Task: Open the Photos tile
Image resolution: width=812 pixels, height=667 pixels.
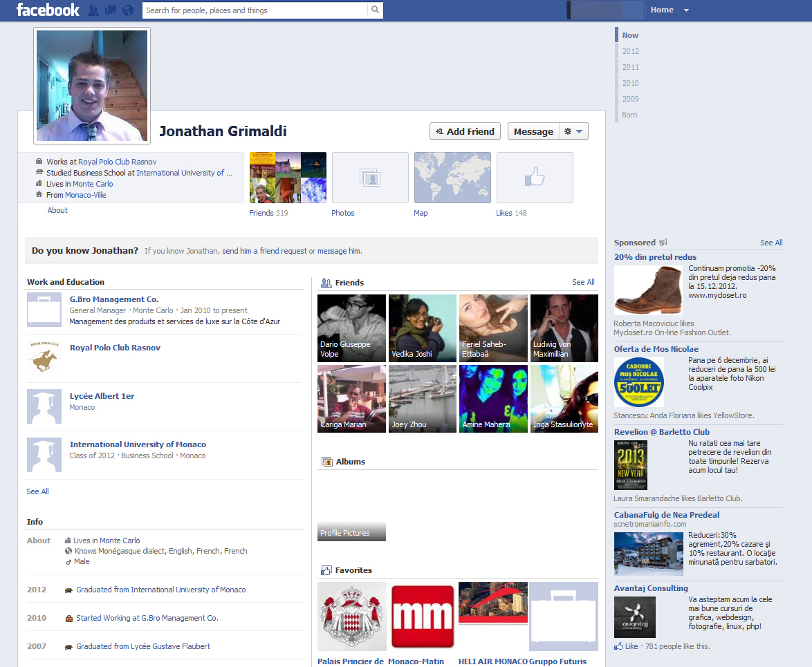Action: click(x=370, y=178)
